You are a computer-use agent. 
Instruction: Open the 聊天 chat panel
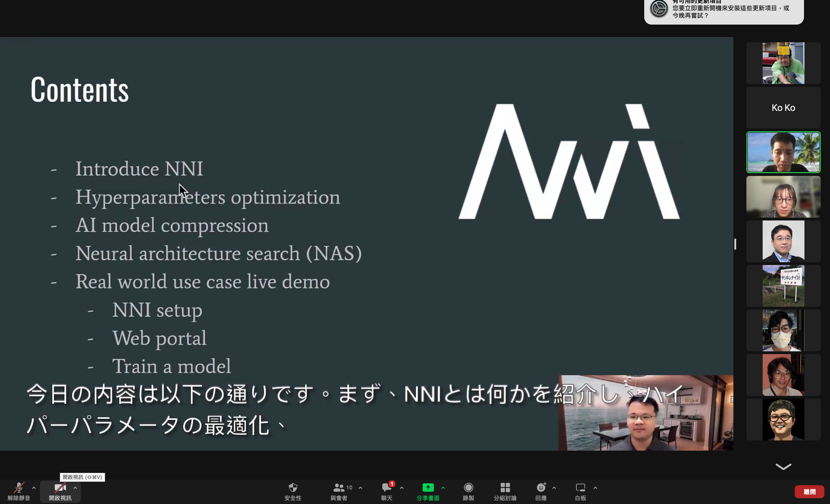coord(387,491)
